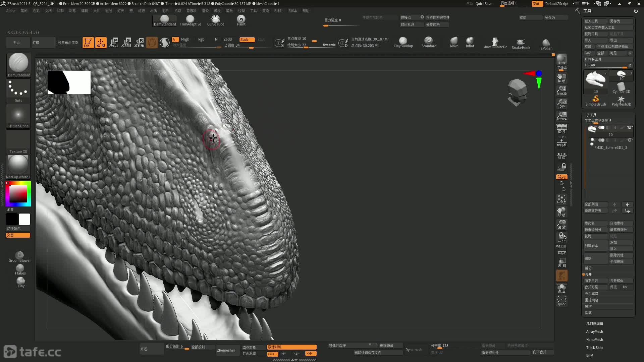This screenshot has height=362, width=644.
Task: Open the MatCap White material picker
Action: point(18,167)
